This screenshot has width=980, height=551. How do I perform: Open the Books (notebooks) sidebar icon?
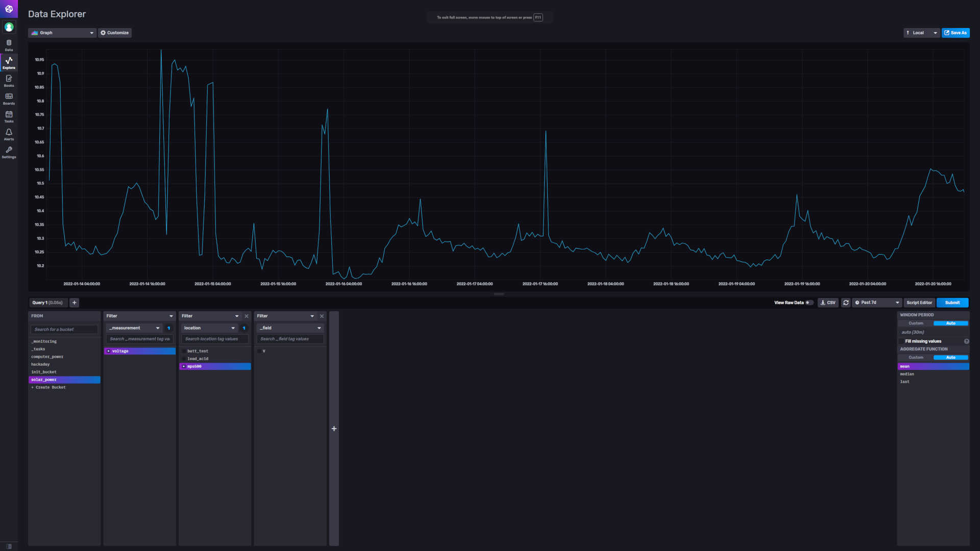tap(9, 81)
